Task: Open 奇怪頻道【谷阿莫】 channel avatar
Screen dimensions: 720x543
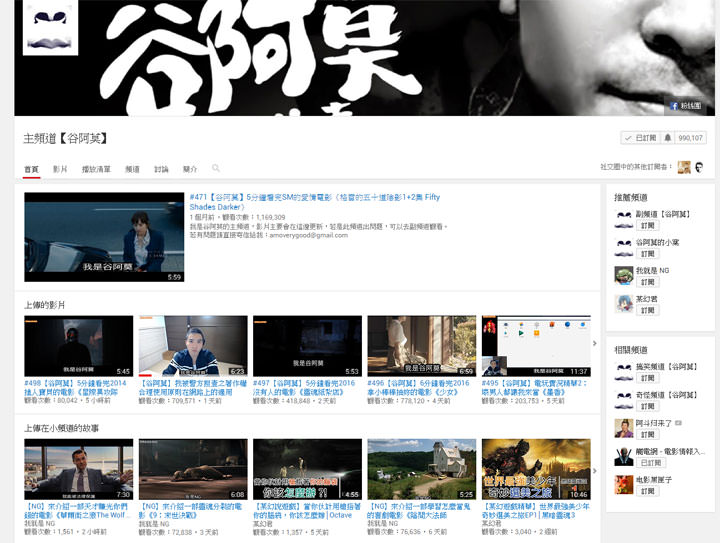Action: (624, 400)
